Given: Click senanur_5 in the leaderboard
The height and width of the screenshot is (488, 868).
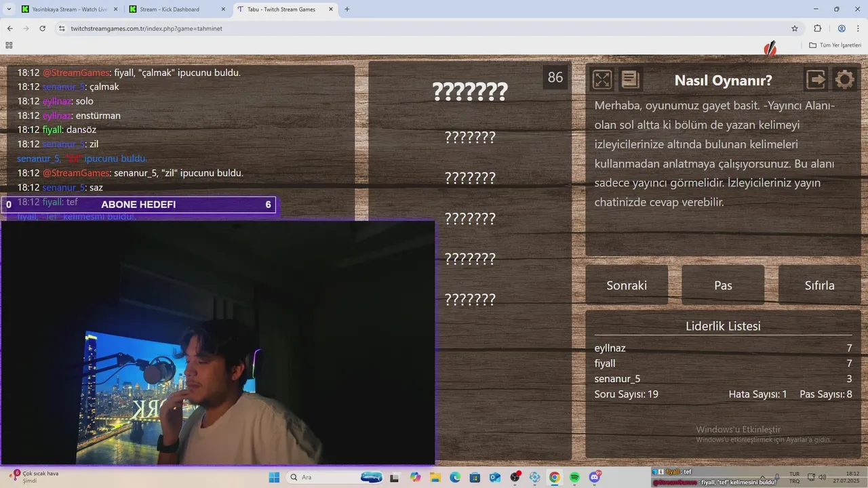Looking at the screenshot, I should tap(617, 379).
